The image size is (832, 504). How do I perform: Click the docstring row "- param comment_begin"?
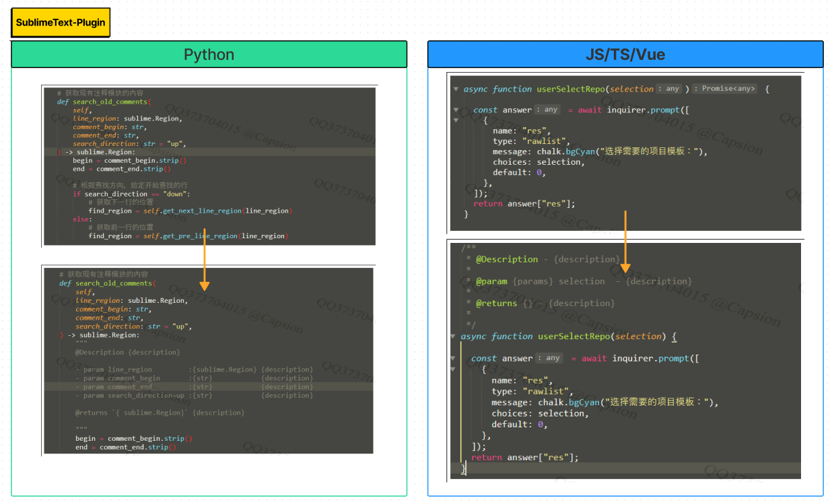tap(195, 378)
